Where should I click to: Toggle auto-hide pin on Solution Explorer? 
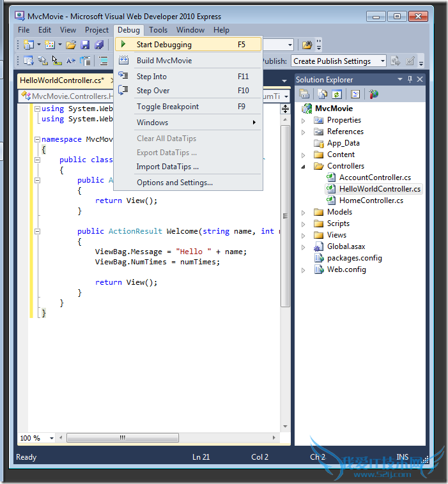[410, 79]
